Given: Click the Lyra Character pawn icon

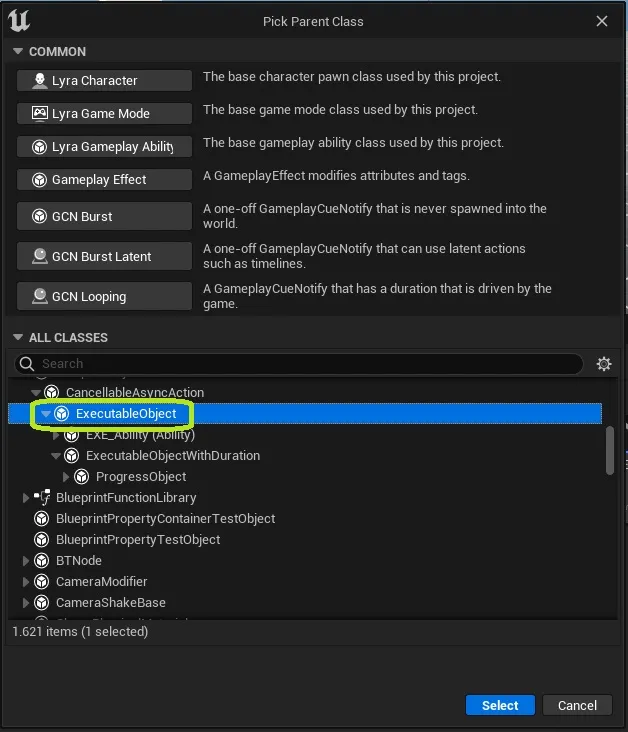Looking at the screenshot, I should point(40,81).
